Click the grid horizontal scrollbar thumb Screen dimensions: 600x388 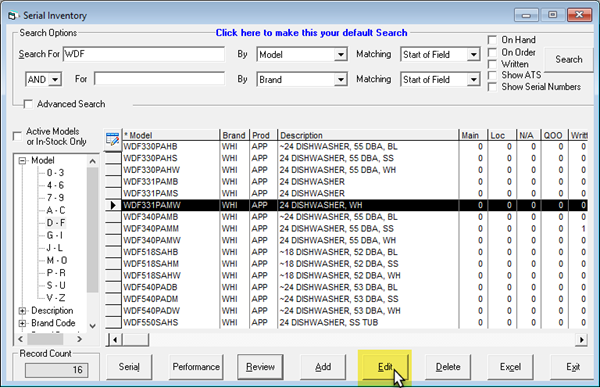[135, 339]
